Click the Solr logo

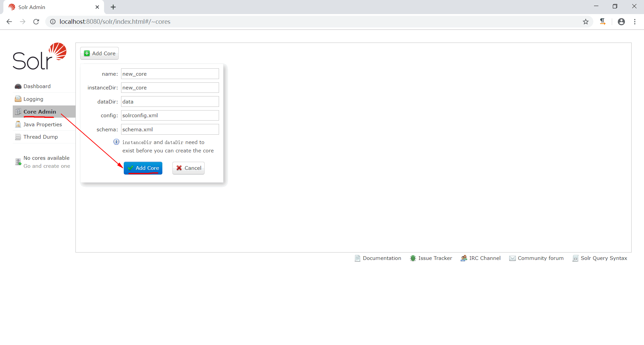[39, 56]
